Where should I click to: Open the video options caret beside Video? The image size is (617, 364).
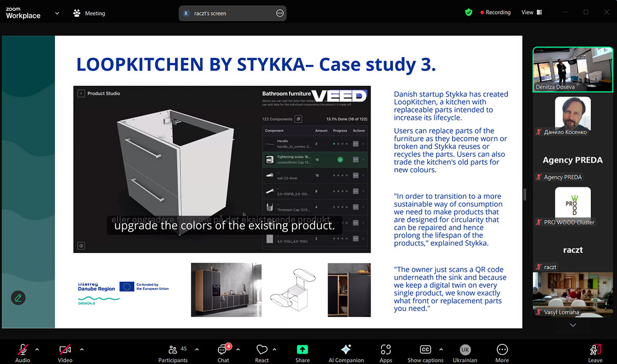tap(82, 350)
